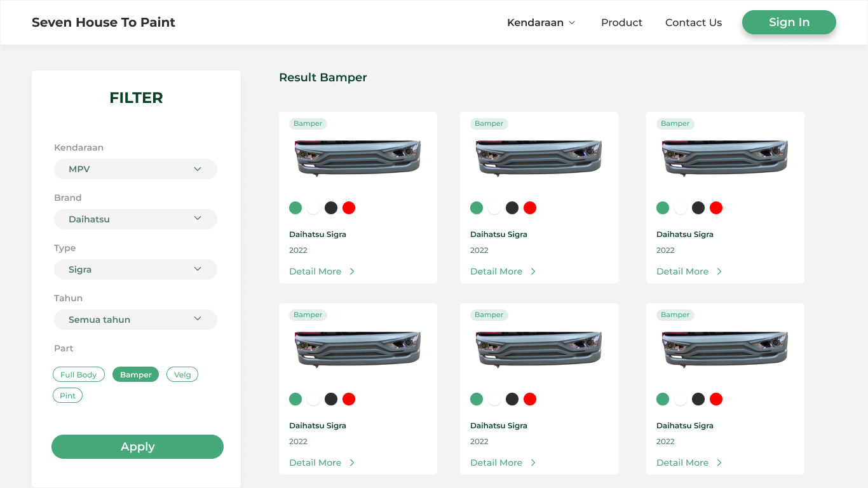Click bumper image on top-row last card
The height and width of the screenshot is (488, 868).
click(725, 158)
